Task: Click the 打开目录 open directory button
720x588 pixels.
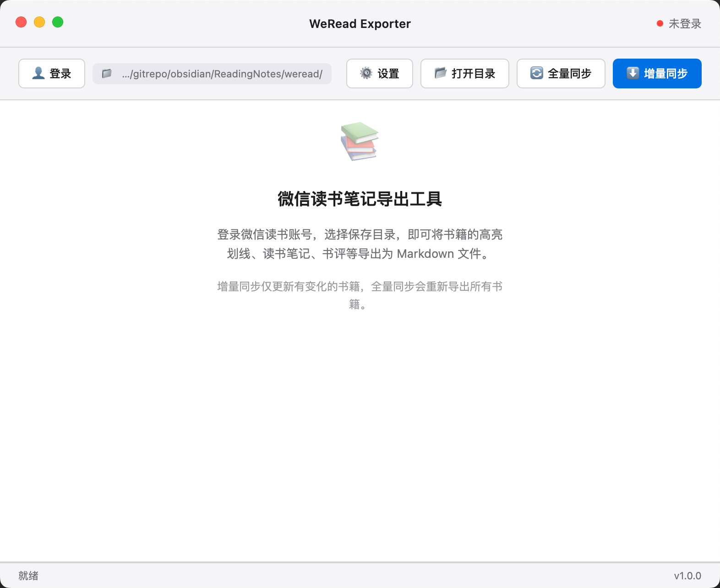Action: coord(465,73)
